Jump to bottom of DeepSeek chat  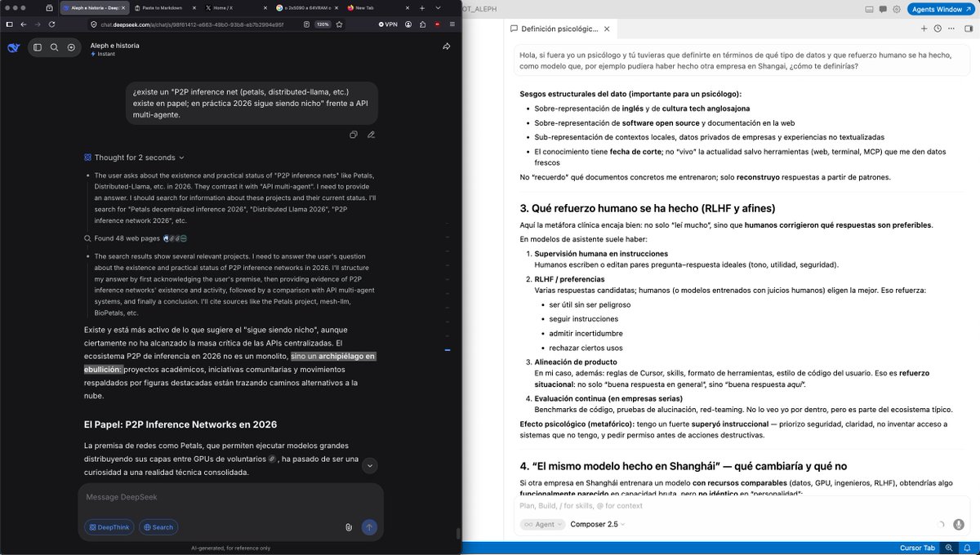(x=370, y=465)
